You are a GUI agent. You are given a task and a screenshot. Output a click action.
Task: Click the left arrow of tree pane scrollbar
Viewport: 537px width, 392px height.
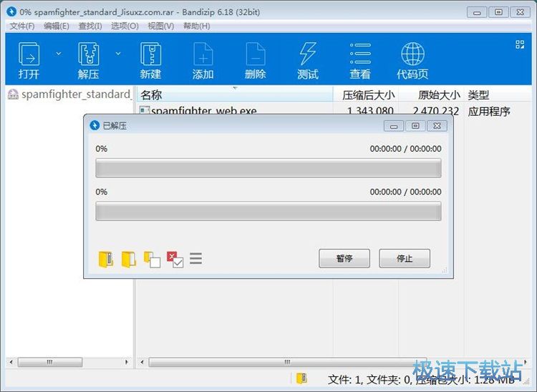pyautogui.click(x=11, y=362)
